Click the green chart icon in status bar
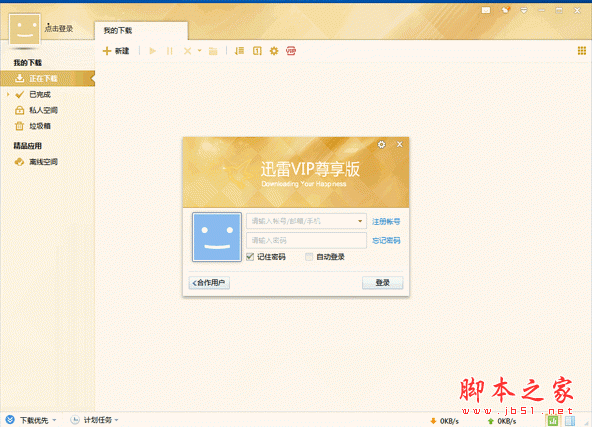The image size is (592, 427). coord(553,420)
